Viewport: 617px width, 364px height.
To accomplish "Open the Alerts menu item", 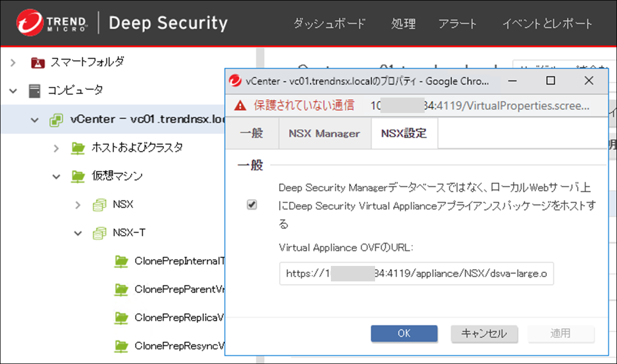I will [x=457, y=23].
